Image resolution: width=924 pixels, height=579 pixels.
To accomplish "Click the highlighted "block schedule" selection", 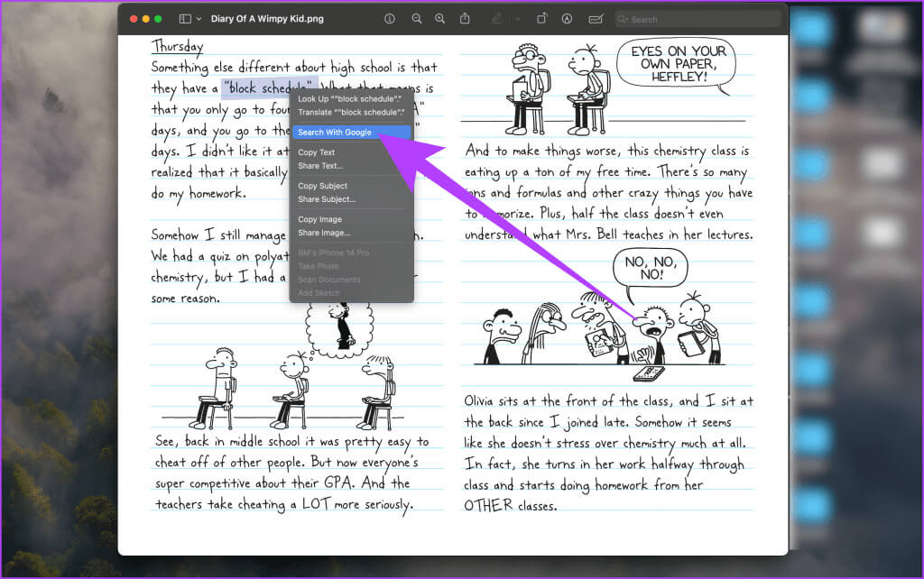I will coord(270,87).
